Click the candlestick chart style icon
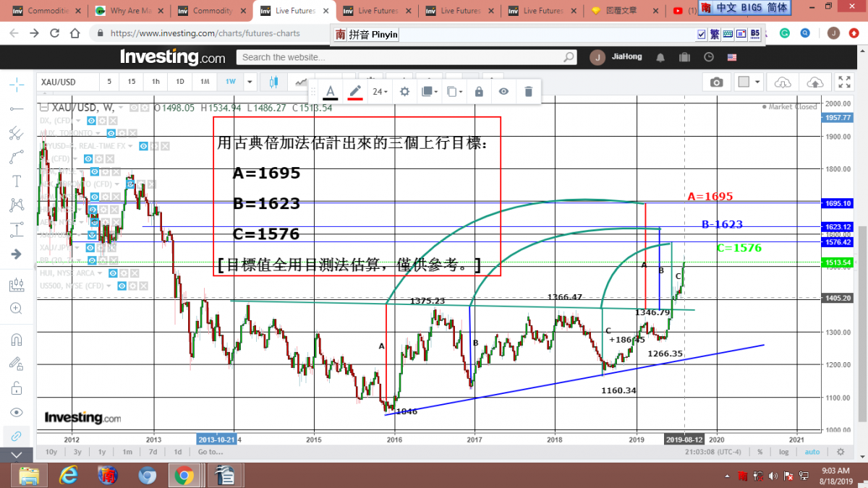868x488 pixels. [273, 82]
